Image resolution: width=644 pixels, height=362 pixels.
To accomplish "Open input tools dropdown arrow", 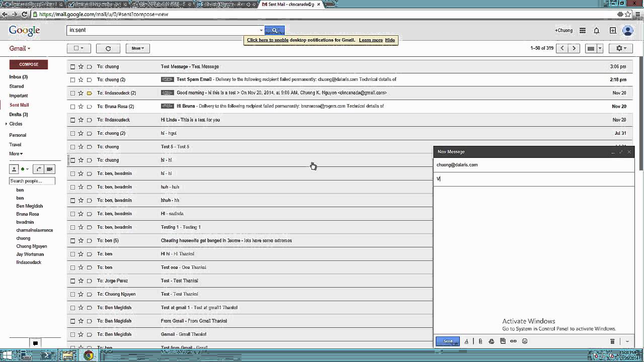I will point(600,48).
